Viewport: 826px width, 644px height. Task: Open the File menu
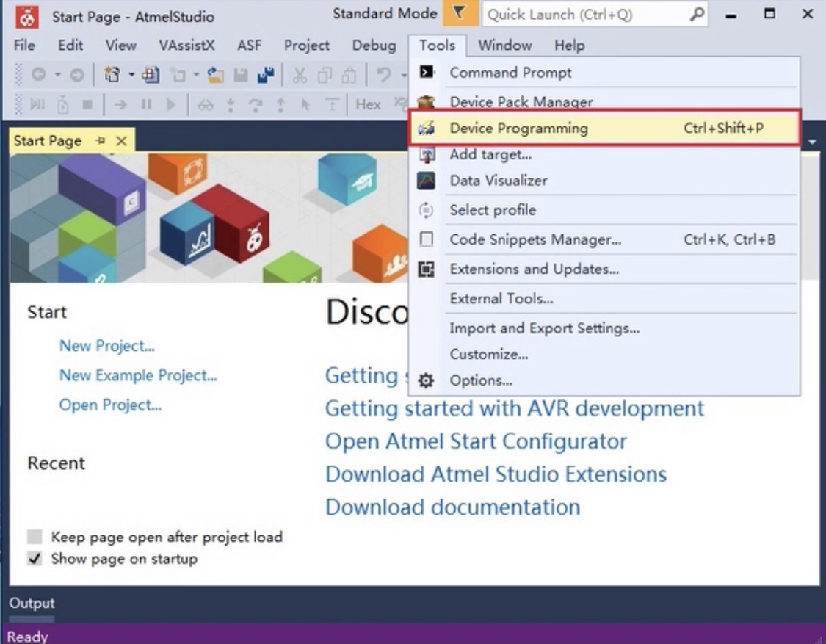(x=24, y=46)
